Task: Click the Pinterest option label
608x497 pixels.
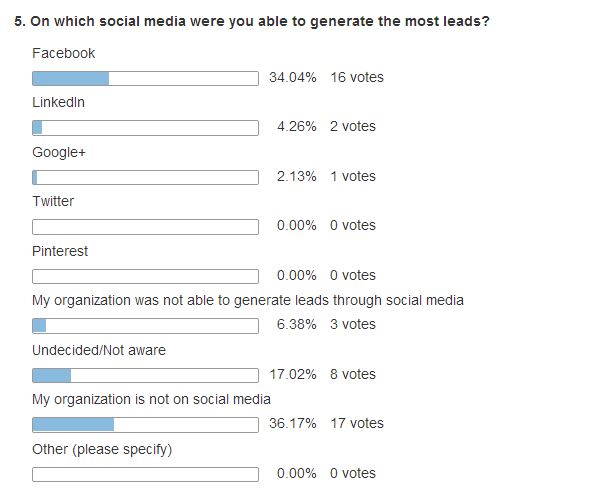Action: [x=60, y=251]
